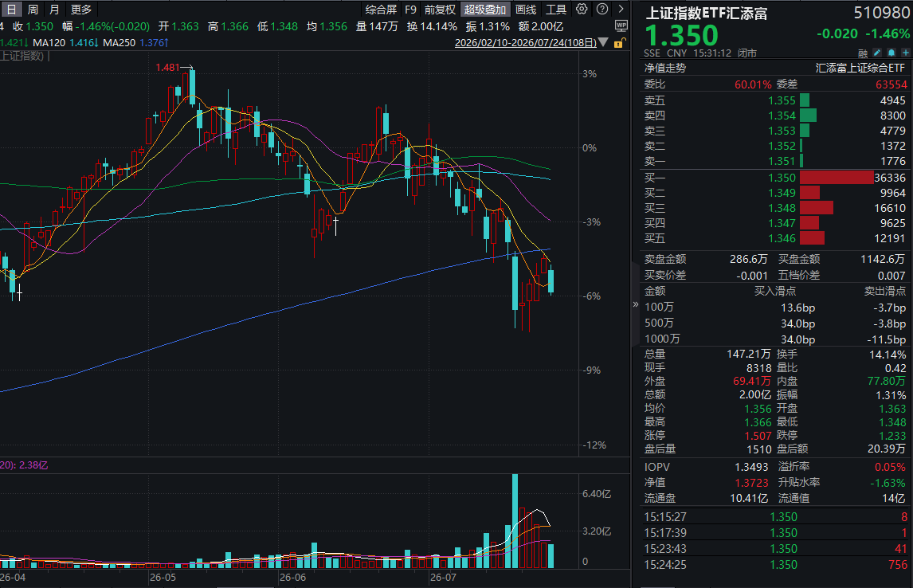Open the 画线 drawing tools
Image resolution: width=913 pixels, height=588 pixels.
pos(526,10)
